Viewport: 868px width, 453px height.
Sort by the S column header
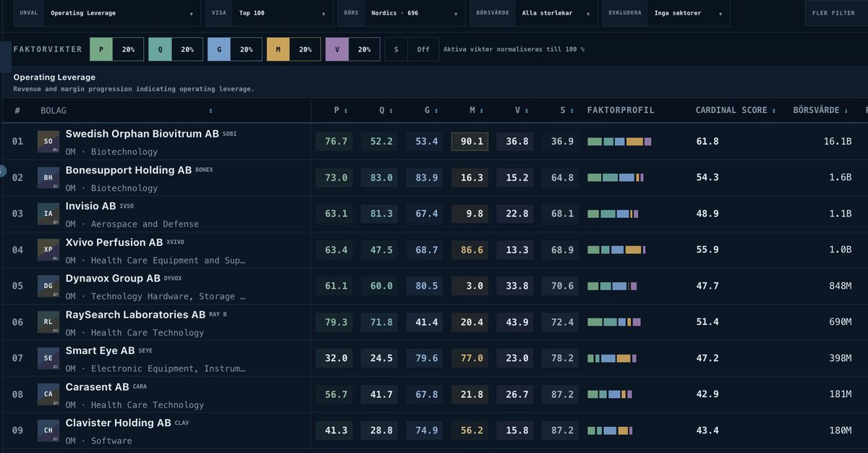[x=567, y=110]
